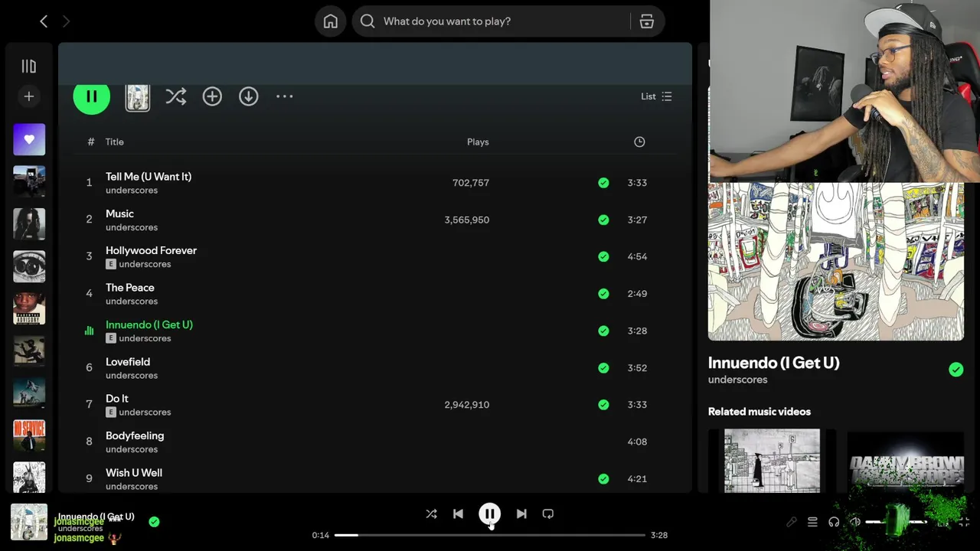This screenshot has width=980, height=551.
Task: Open Parental Advisory album cover in sidebar
Action: pos(29,308)
